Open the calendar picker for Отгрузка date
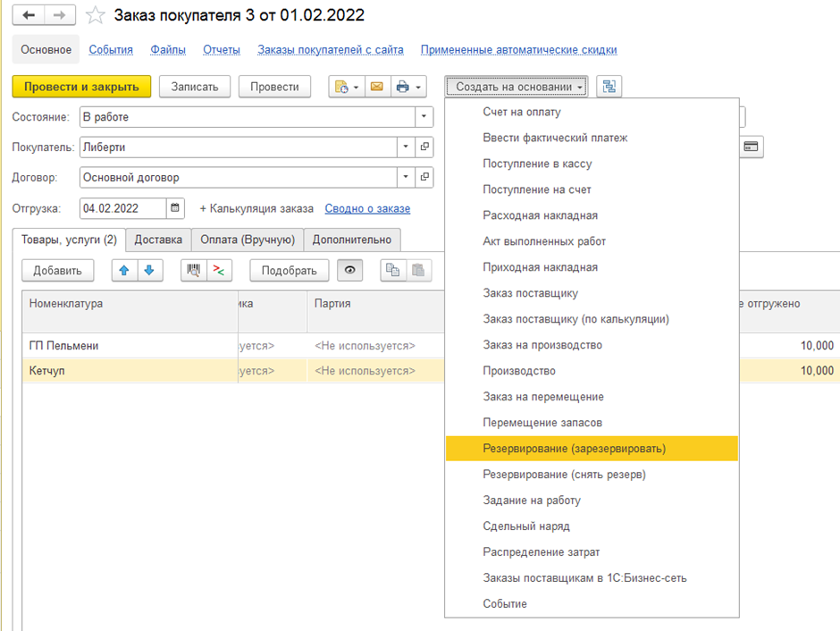The image size is (840, 631). pos(174,208)
